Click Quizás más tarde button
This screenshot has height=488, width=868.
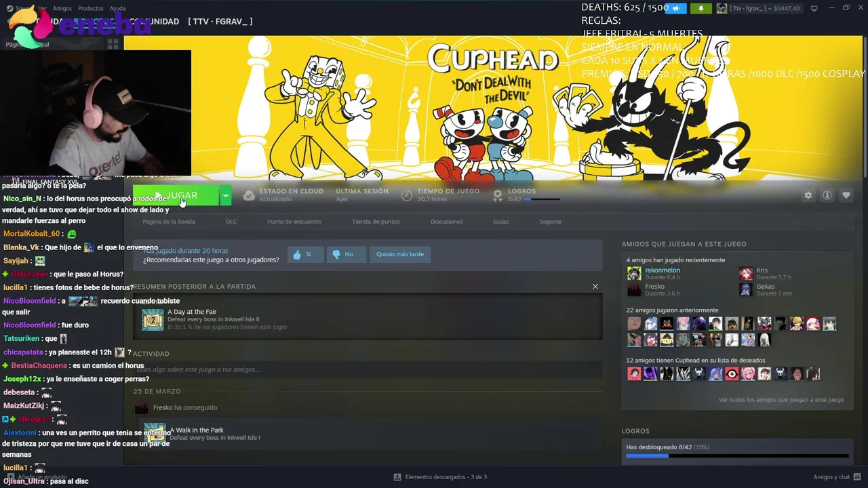pyautogui.click(x=400, y=254)
